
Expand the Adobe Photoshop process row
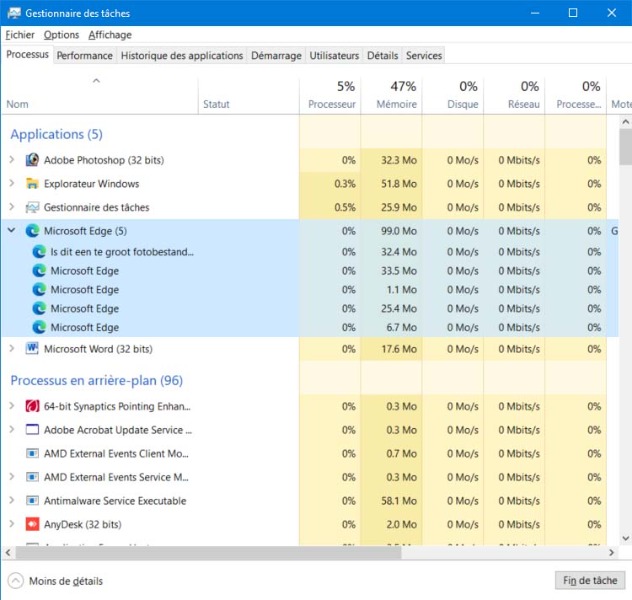(x=12, y=160)
